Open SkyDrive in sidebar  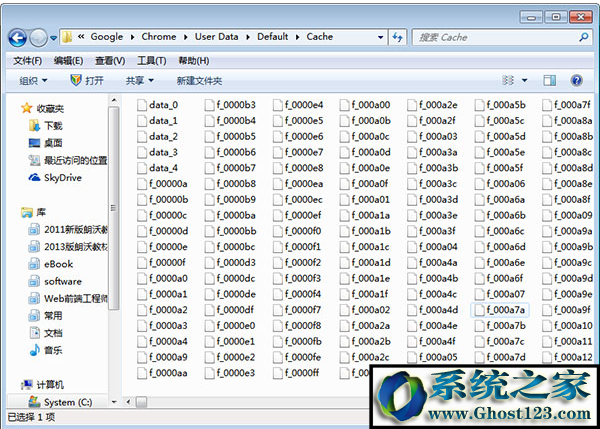click(55, 178)
